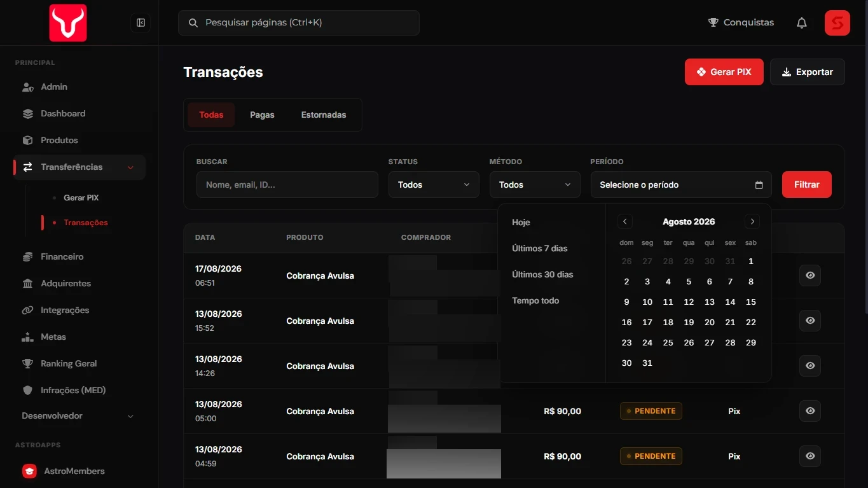Screen dimensions: 868x488
Task: Click the red Filtrar button
Action: (x=807, y=185)
